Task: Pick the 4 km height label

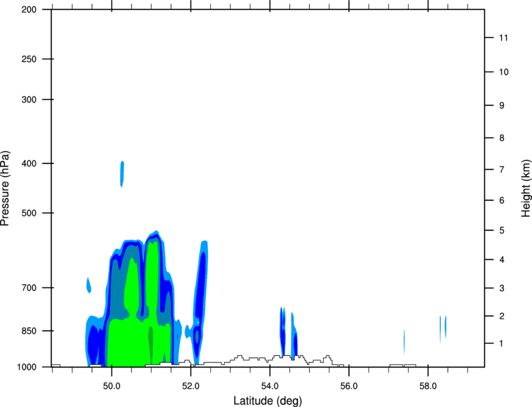Action: point(501,260)
